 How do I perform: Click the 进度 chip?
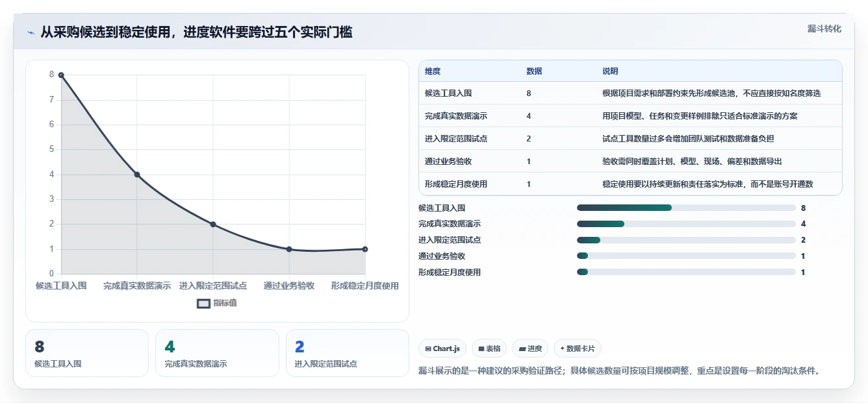[x=530, y=348]
